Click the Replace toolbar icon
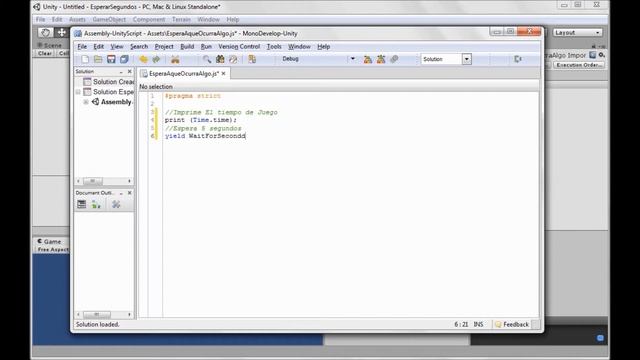Screen dimensions: 640x360 233,59
